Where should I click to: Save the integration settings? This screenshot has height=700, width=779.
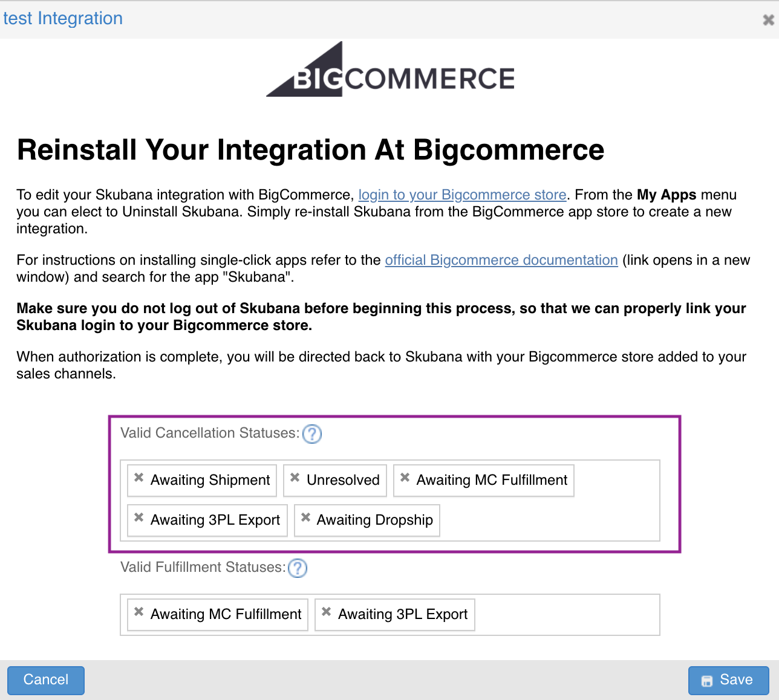[728, 680]
